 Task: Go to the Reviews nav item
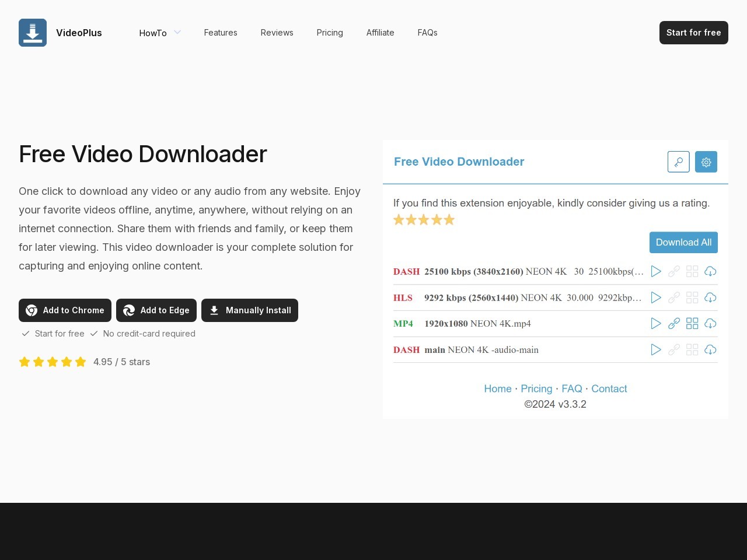277,33
